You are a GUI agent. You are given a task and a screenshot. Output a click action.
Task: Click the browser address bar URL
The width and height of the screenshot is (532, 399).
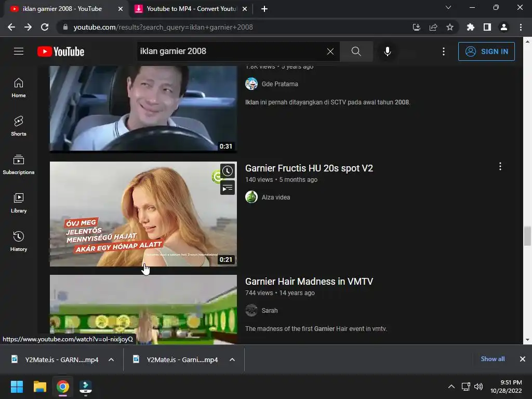(163, 27)
